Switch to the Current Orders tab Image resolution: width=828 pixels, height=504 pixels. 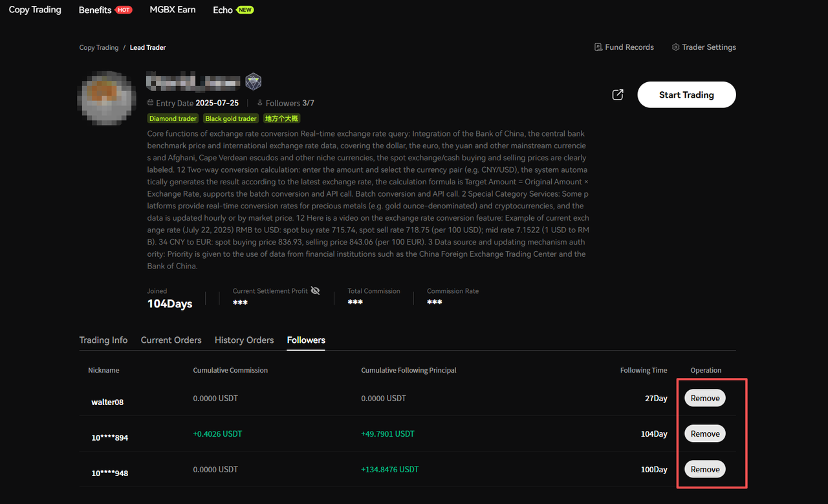(171, 340)
